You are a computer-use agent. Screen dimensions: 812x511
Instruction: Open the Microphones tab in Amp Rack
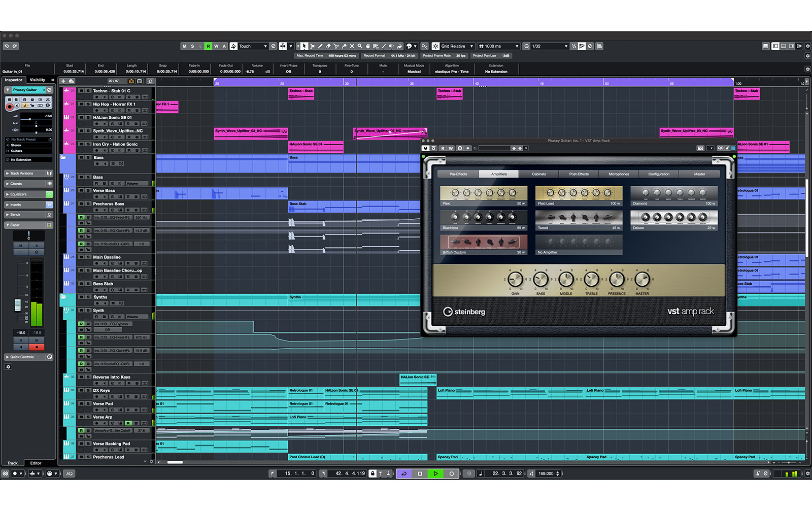[619, 174]
